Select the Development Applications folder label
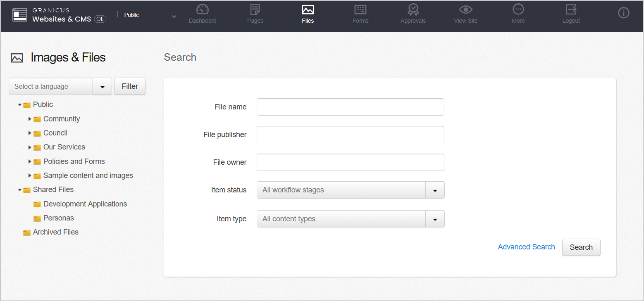This screenshot has height=301, width=644. [x=85, y=204]
